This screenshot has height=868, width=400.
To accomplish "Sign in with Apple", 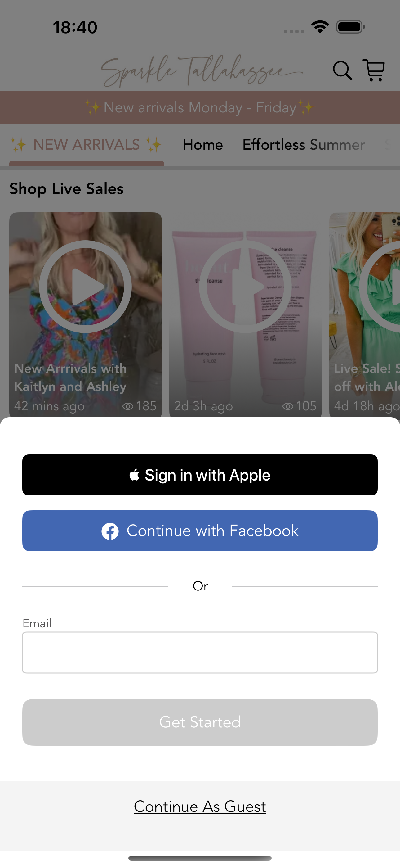I will (200, 475).
